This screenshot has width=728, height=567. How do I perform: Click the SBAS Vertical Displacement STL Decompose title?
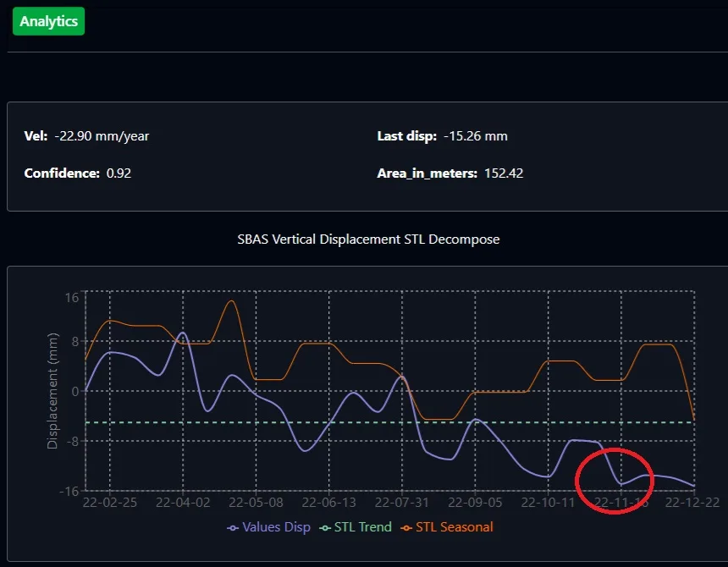pos(368,239)
